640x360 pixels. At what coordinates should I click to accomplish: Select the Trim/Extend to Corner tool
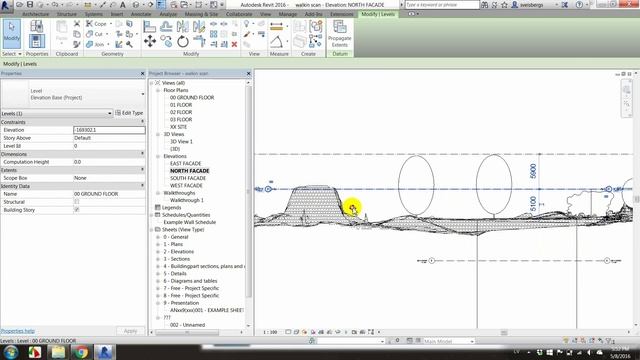pos(199,41)
